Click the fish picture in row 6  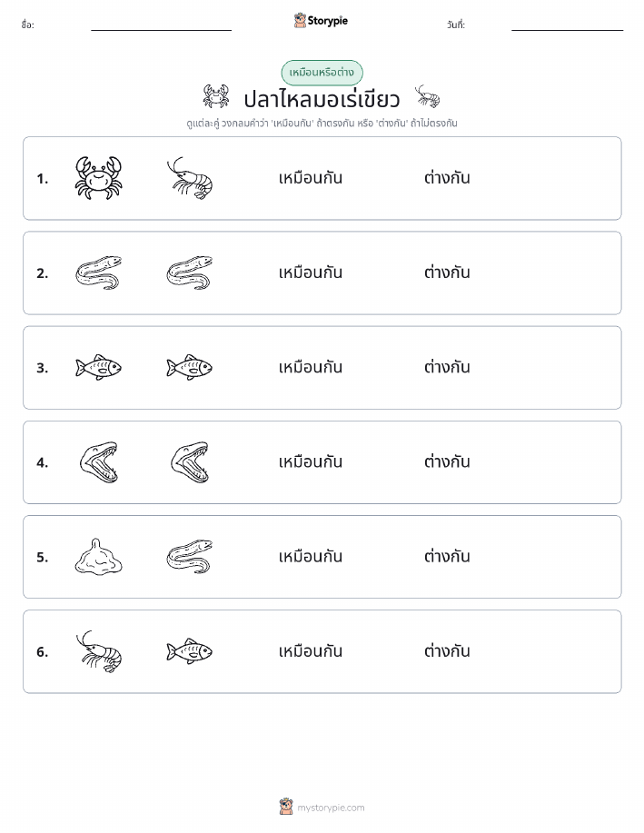(190, 651)
